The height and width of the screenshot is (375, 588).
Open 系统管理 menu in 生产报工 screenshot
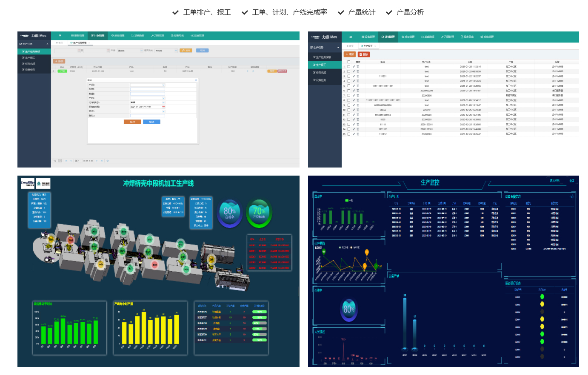(x=487, y=37)
